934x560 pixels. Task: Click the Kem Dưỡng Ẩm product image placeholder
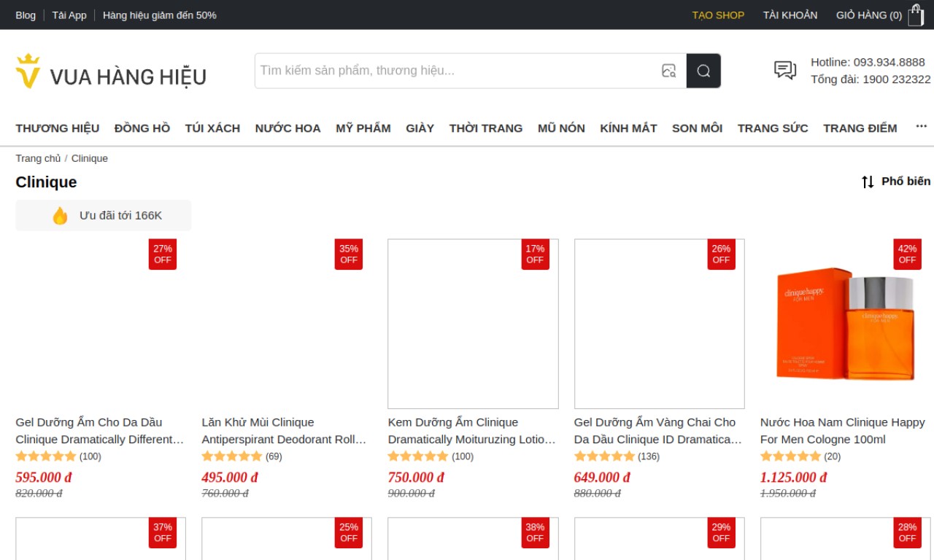473,324
